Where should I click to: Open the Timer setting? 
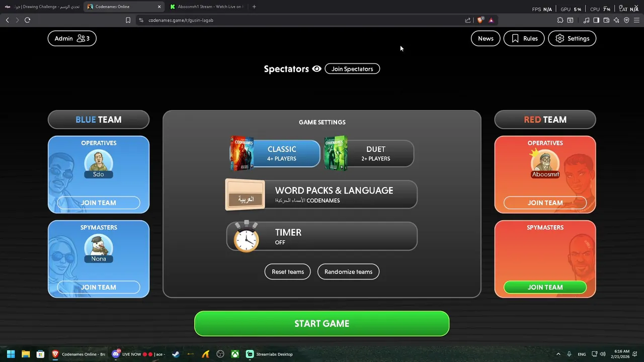click(x=321, y=236)
